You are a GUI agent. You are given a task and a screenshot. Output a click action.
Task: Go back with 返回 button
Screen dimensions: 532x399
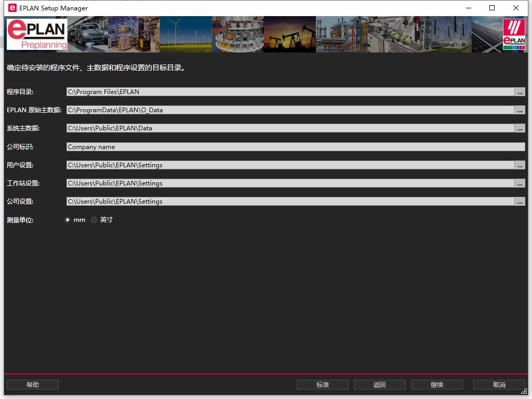click(379, 384)
